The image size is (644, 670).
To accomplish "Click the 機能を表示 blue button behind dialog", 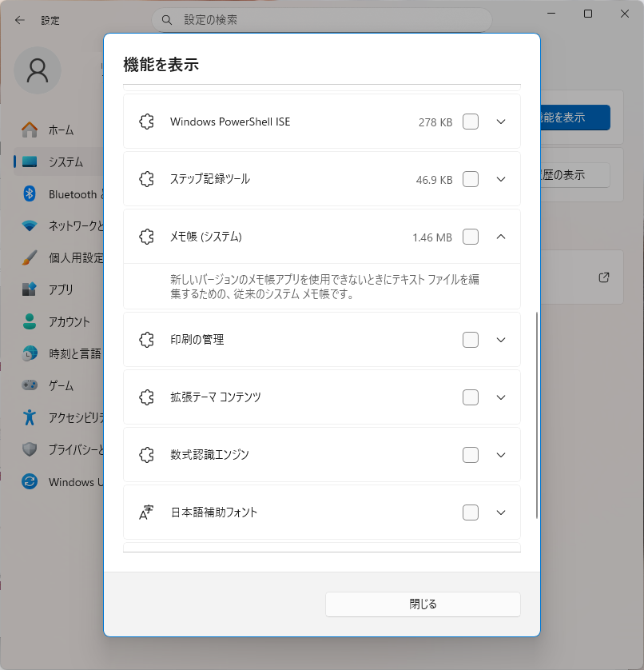I will 575,118.
